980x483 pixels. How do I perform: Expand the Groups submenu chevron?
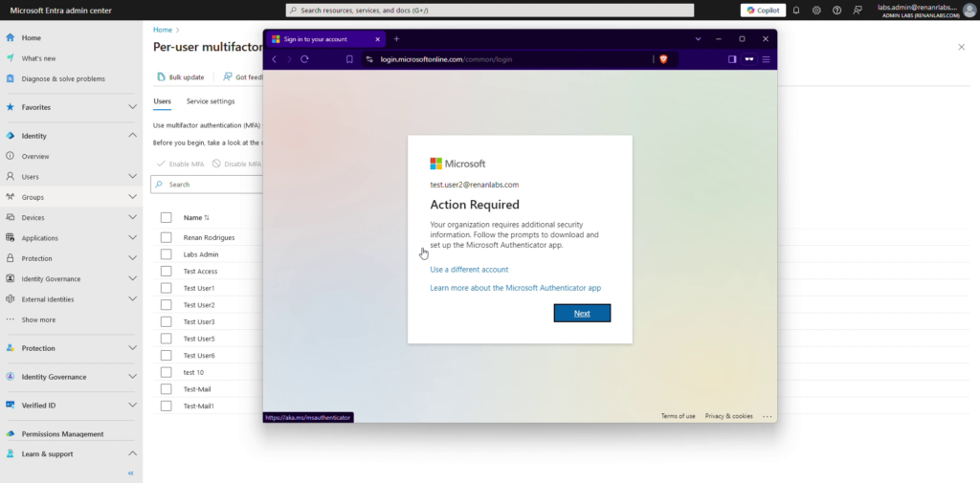pyautogui.click(x=132, y=197)
